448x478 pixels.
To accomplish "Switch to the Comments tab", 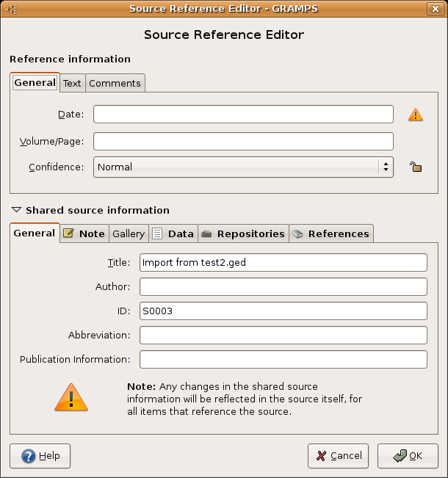I will pyautogui.click(x=115, y=83).
